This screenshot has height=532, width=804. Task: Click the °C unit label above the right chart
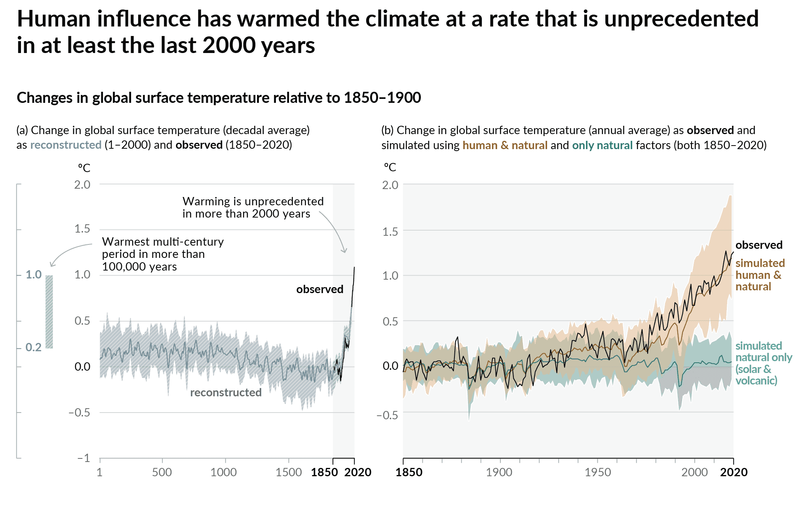tap(390, 167)
